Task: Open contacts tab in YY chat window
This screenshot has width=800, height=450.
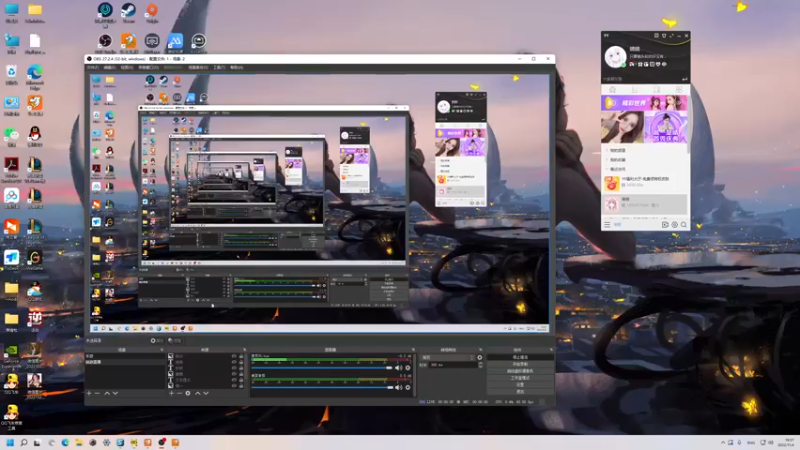Action: coord(635,90)
